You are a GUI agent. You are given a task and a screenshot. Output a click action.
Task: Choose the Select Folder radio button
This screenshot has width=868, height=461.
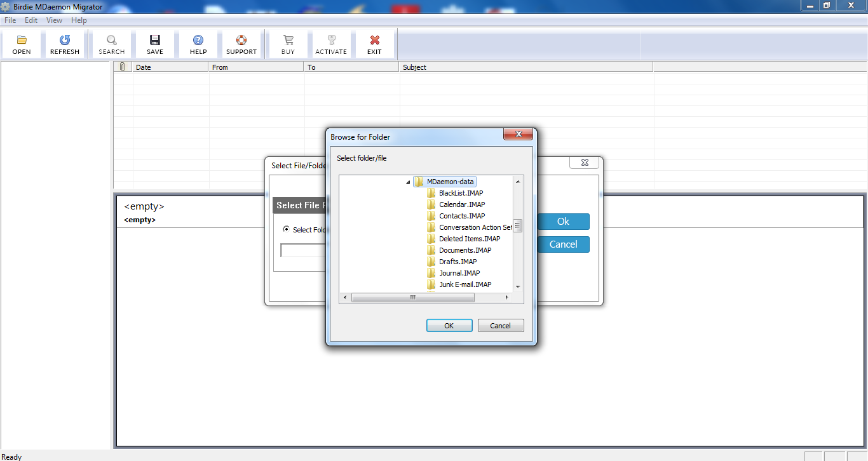point(286,229)
